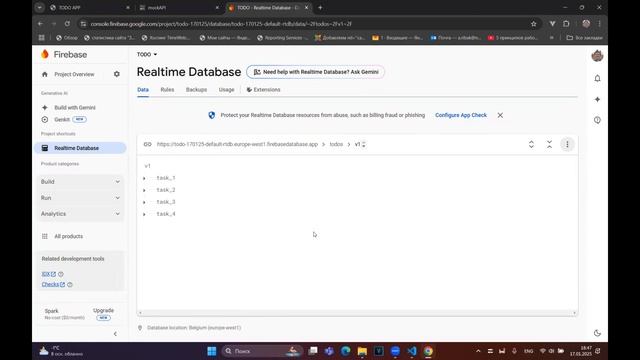Open database three-dot more menu
Image resolution: width=640 pixels, height=360 pixels.
pos(567,144)
